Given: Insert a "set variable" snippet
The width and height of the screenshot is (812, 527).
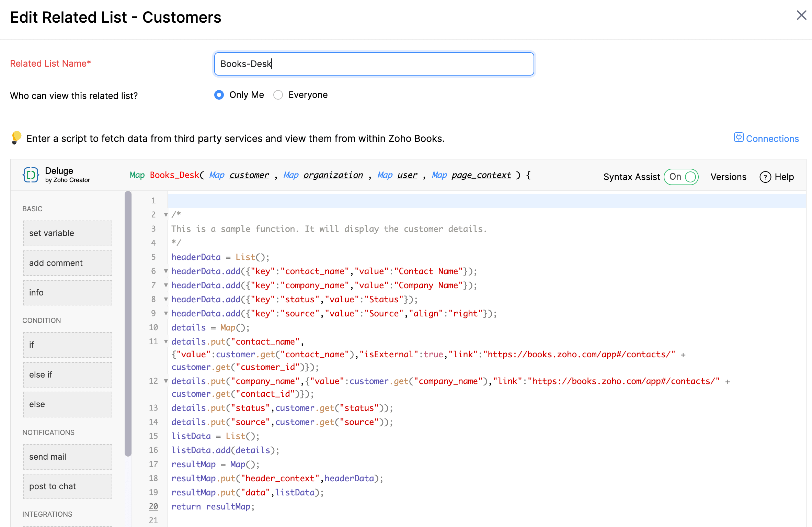Looking at the screenshot, I should [x=67, y=233].
